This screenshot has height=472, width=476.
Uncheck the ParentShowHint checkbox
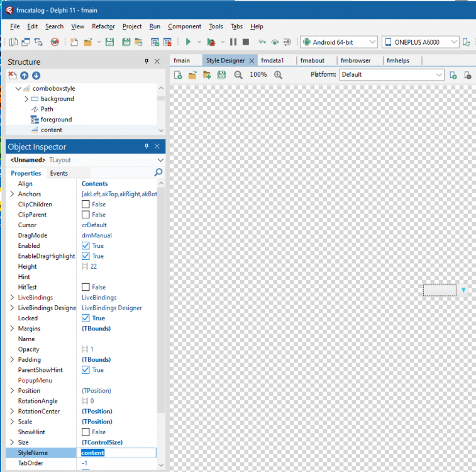[x=86, y=370]
